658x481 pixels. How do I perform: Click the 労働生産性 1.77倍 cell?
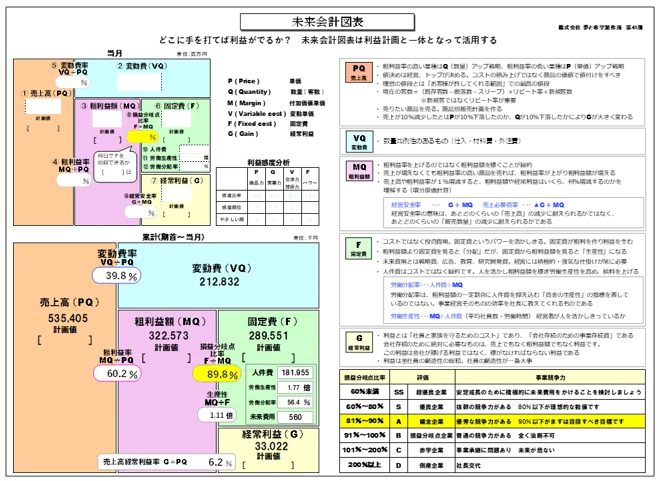click(298, 387)
